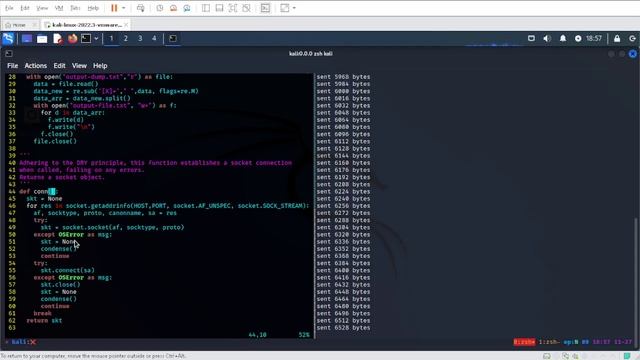This screenshot has width=640, height=360.
Task: Open the terminal Edit menu
Action: tap(59, 66)
